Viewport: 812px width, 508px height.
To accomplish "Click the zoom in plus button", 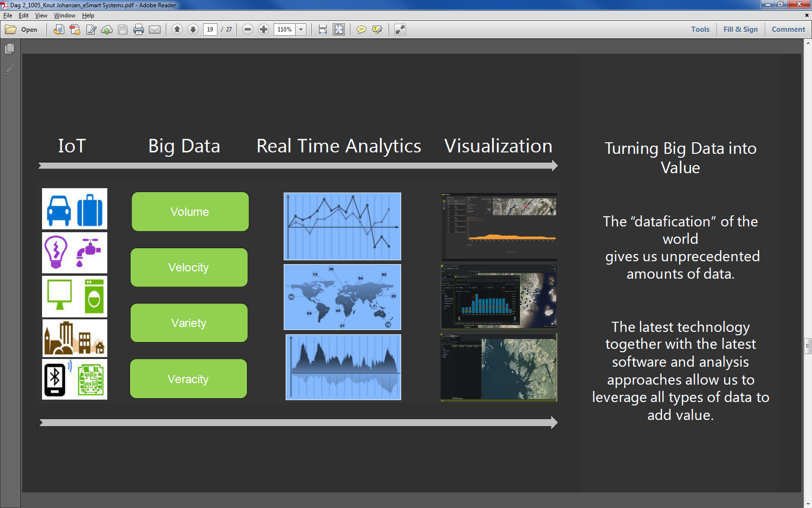I will (263, 30).
